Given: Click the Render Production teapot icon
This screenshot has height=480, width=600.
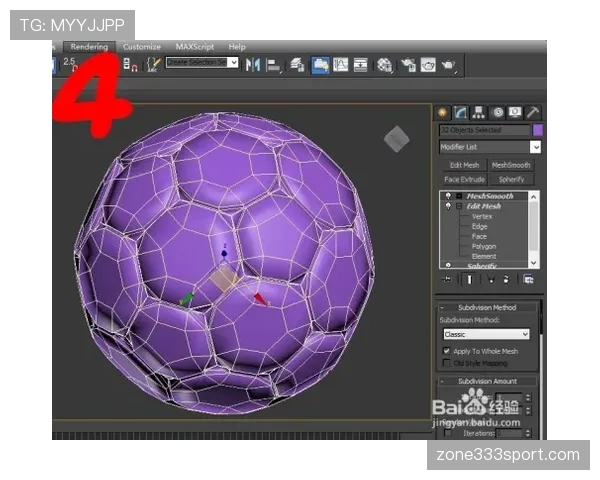Looking at the screenshot, I should click(x=448, y=65).
